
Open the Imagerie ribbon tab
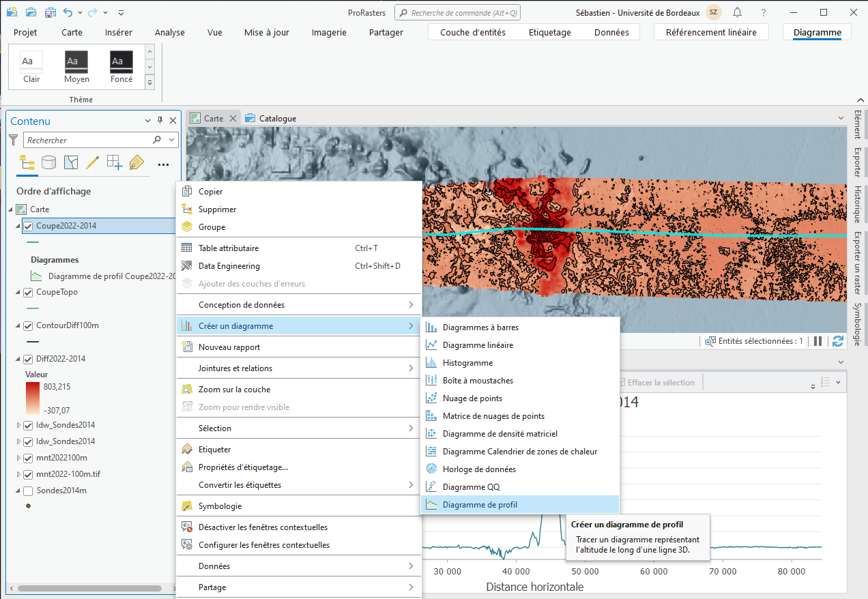[x=329, y=32]
